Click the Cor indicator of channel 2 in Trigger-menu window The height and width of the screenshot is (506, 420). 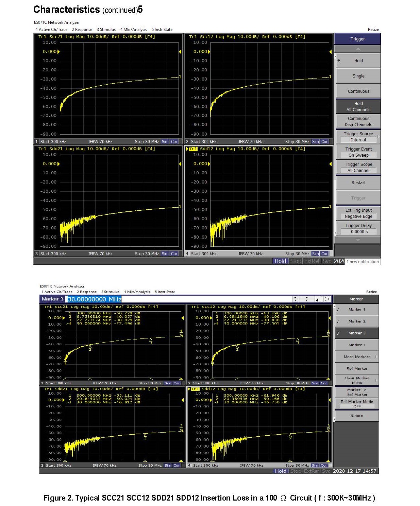click(x=324, y=142)
